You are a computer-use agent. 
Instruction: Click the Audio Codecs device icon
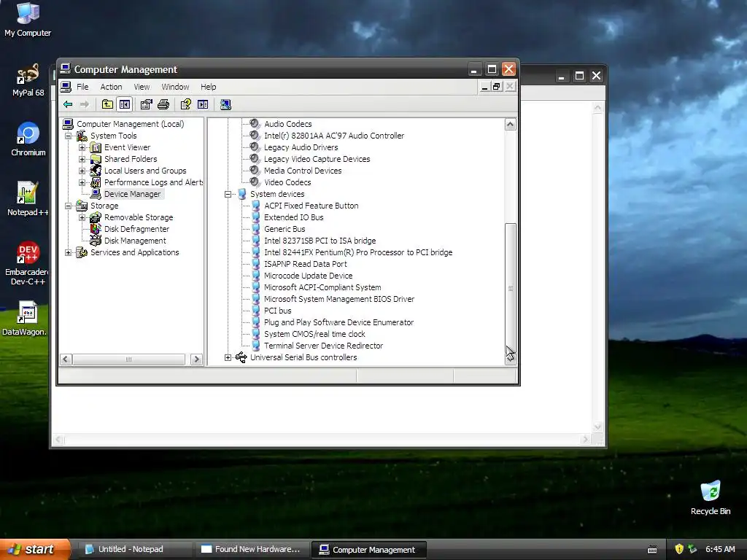[x=255, y=124]
